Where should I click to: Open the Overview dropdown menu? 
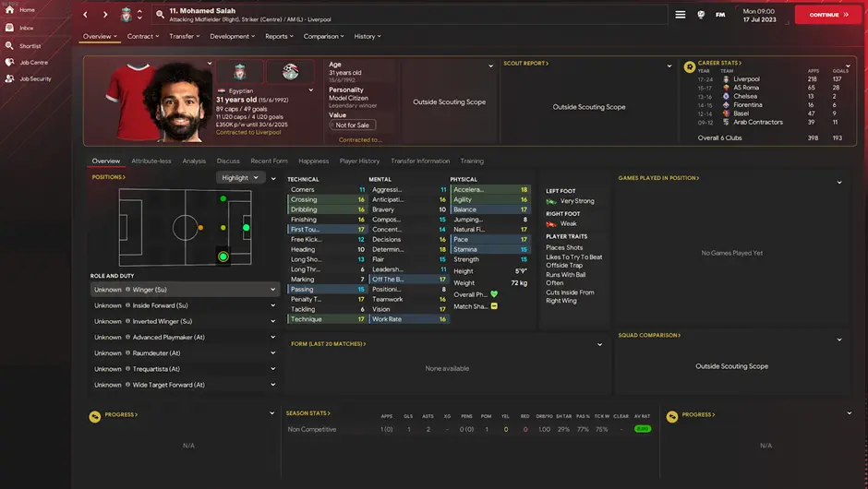tap(100, 37)
